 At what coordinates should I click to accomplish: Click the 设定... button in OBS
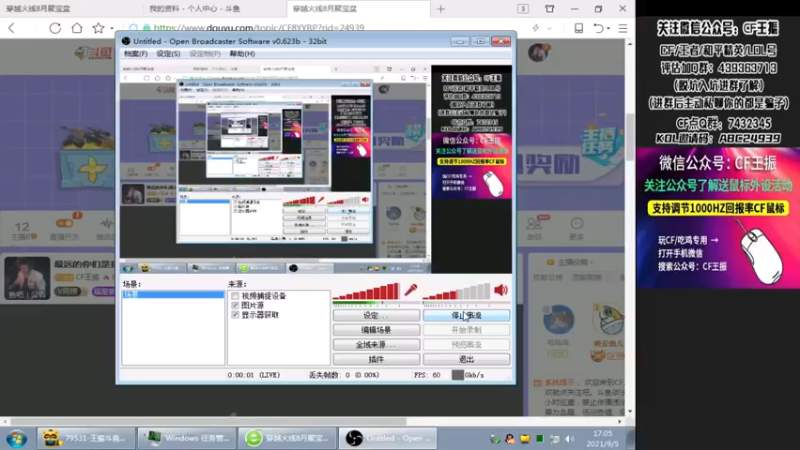tap(376, 315)
